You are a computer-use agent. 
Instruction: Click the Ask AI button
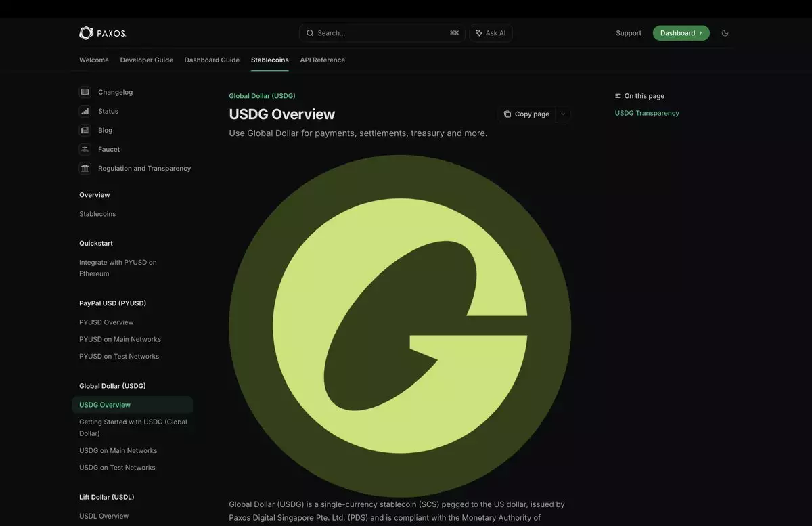pos(491,33)
